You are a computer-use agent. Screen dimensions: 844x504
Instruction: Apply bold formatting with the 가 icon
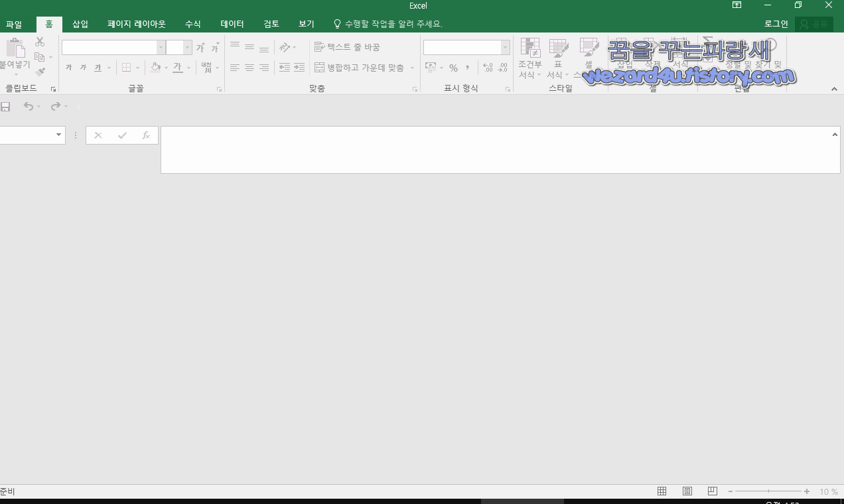tap(68, 67)
